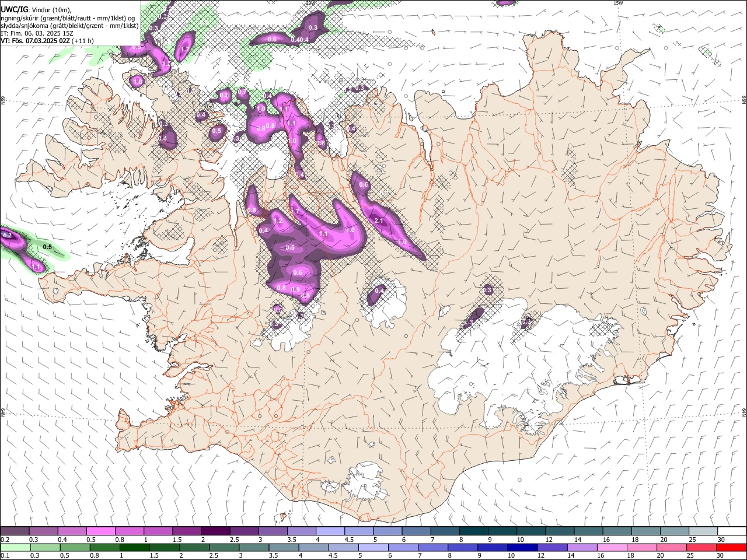Select the 10 swatch in the top legend row
The width and height of the screenshot is (747, 560).
[x=530, y=531]
